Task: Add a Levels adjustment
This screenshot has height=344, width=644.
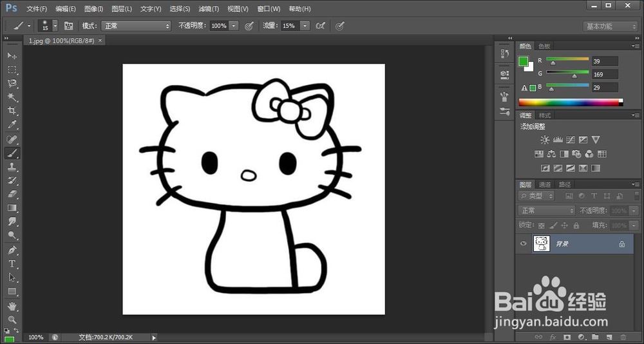Action: coord(558,140)
